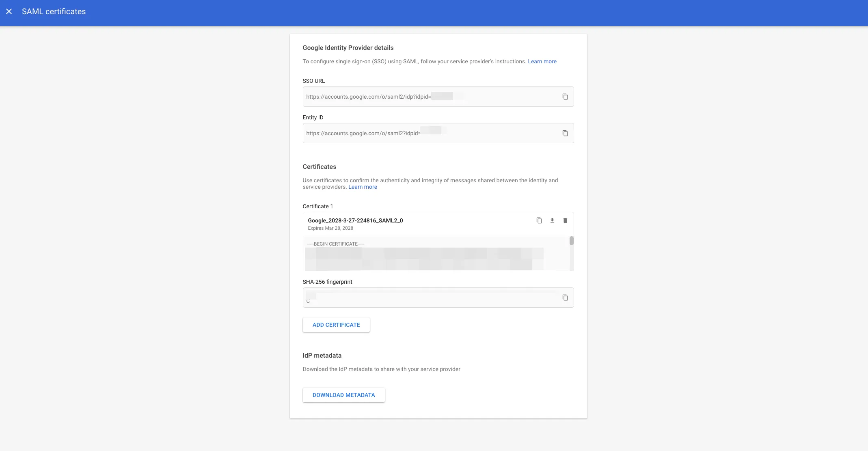Viewport: 868px width, 451px height.
Task: Copy the Entity ID value
Action: [565, 133]
